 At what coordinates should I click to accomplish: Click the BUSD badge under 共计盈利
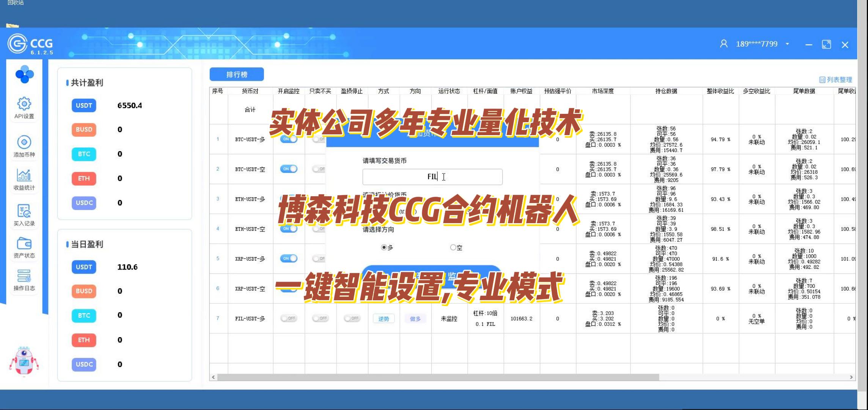84,129
